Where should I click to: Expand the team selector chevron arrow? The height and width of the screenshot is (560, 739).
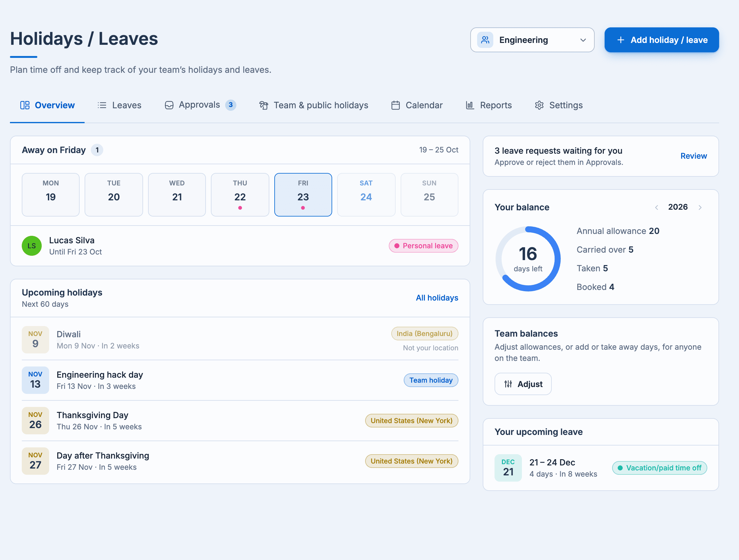click(x=583, y=40)
